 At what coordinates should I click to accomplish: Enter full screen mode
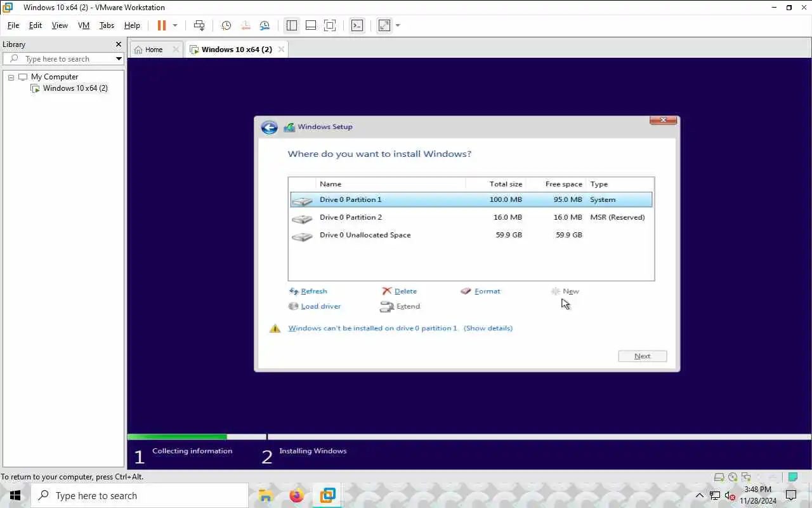[x=330, y=25]
